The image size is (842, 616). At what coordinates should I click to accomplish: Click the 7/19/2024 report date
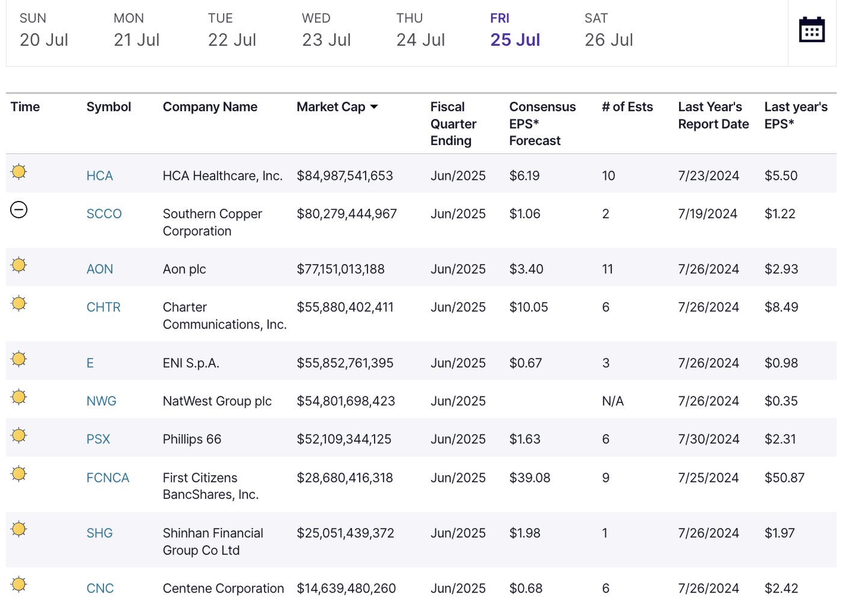pyautogui.click(x=707, y=214)
